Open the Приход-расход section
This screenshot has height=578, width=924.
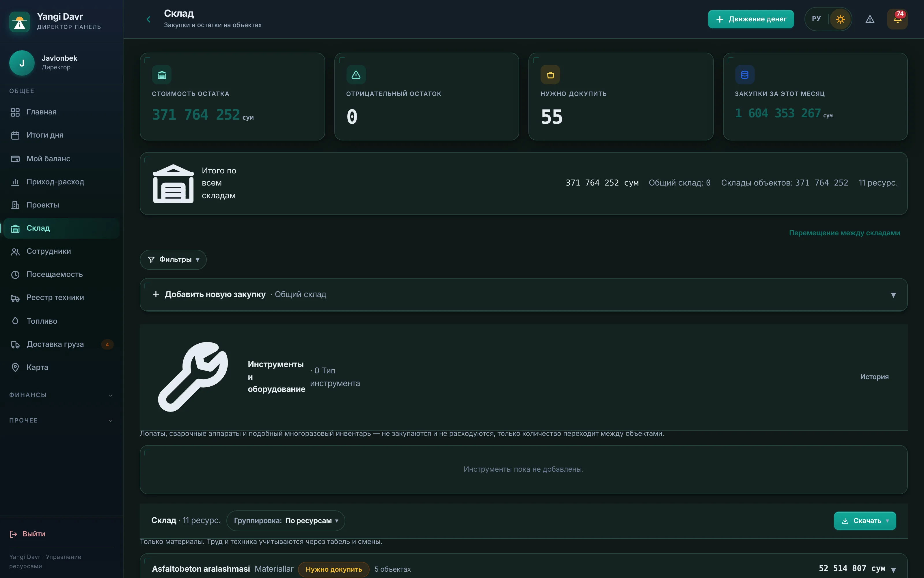[x=61, y=182]
